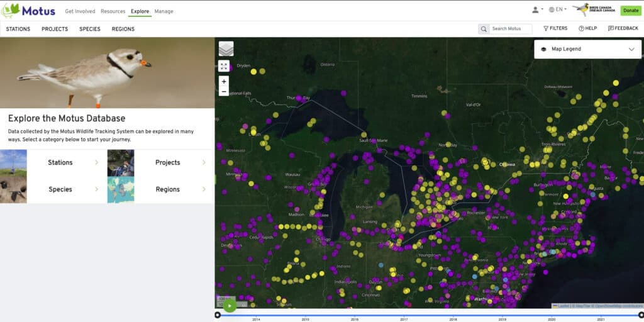Open the Feedback link
Image resolution: width=644 pixels, height=322 pixels.
pos(623,28)
